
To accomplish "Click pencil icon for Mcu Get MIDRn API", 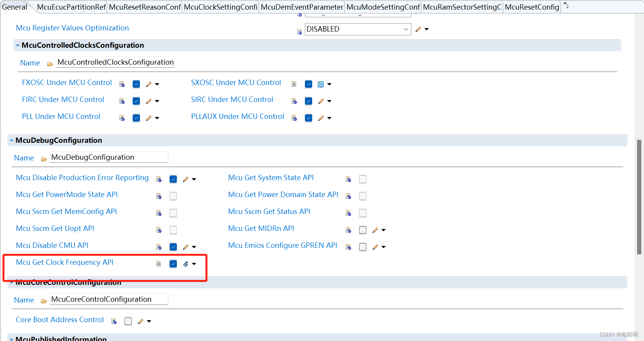I will click(375, 230).
